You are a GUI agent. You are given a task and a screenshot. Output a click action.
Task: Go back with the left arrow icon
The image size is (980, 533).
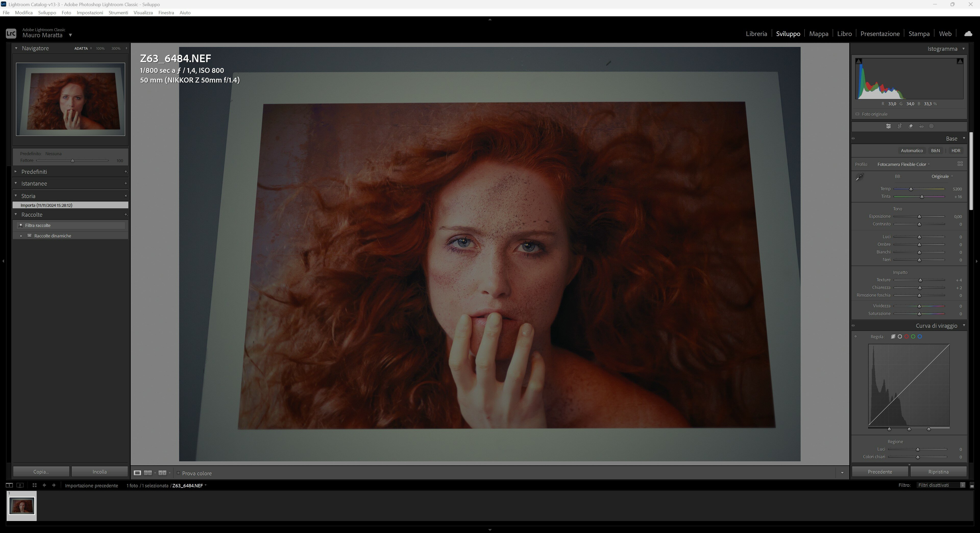(44, 486)
